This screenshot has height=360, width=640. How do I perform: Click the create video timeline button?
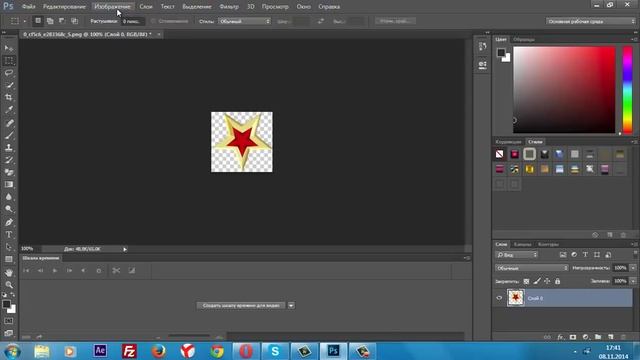(x=241, y=305)
